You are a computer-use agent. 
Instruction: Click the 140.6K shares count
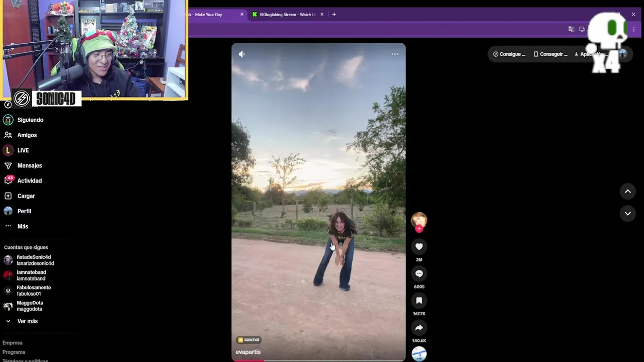[x=419, y=341]
